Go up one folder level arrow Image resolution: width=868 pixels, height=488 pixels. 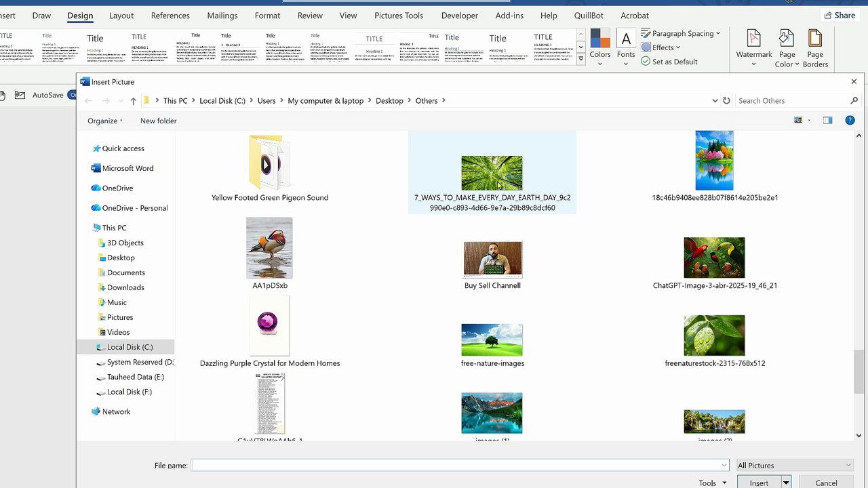click(x=133, y=101)
